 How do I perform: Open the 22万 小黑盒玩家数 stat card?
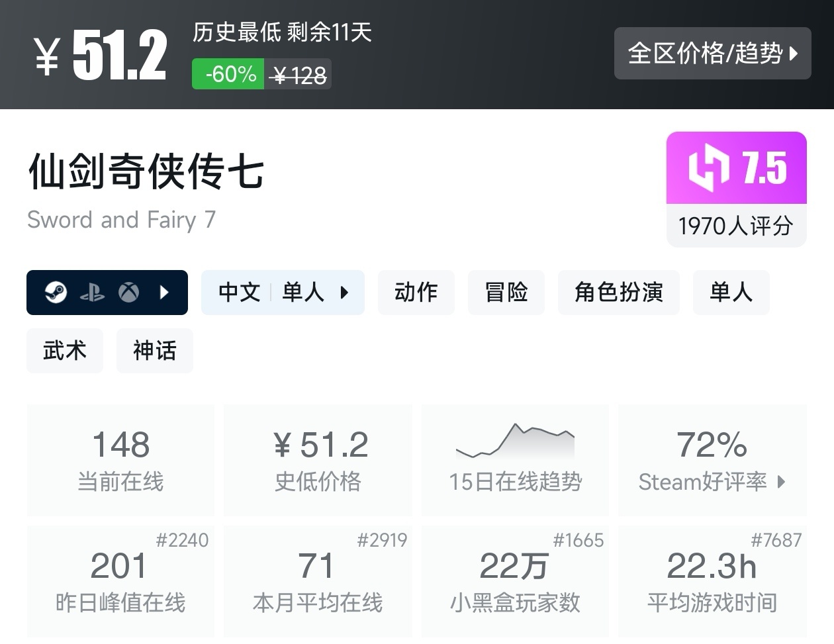[x=515, y=581]
